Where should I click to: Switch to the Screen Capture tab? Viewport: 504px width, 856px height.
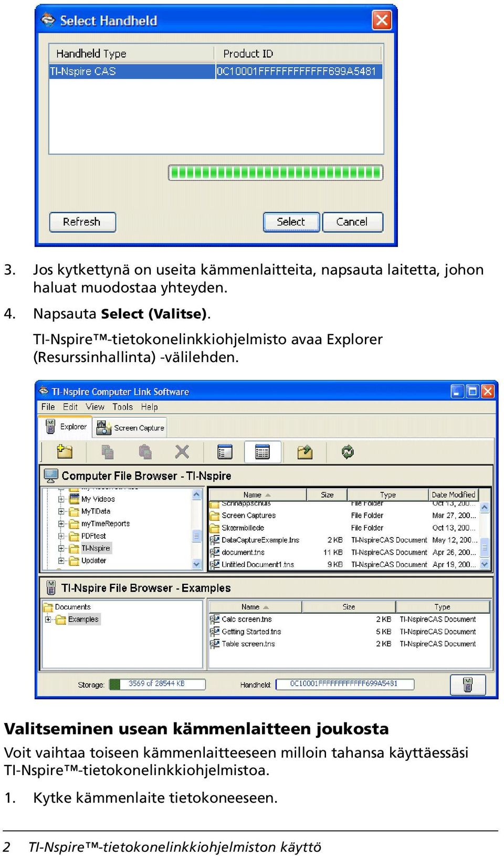tap(130, 428)
